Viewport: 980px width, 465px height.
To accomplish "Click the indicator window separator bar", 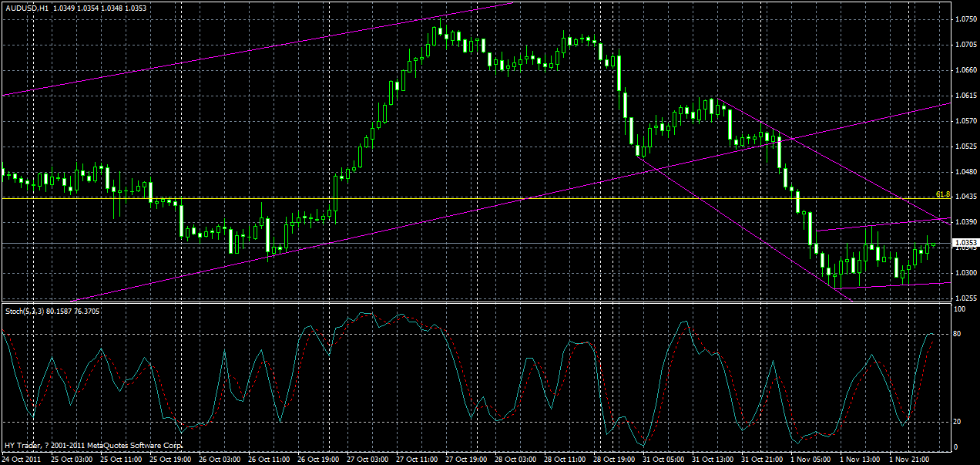I will (x=462, y=304).
